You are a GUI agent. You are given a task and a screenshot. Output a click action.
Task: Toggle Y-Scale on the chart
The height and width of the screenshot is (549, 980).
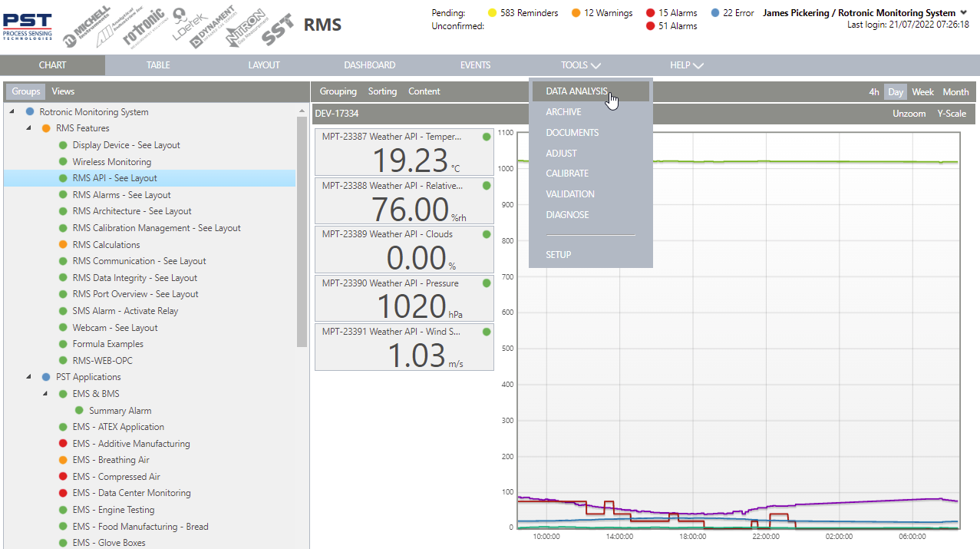952,114
